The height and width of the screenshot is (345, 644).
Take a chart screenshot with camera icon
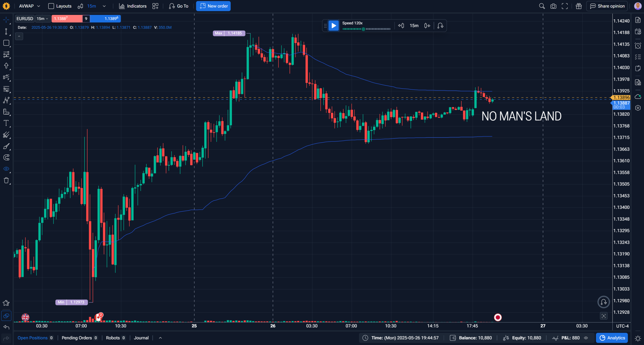553,6
